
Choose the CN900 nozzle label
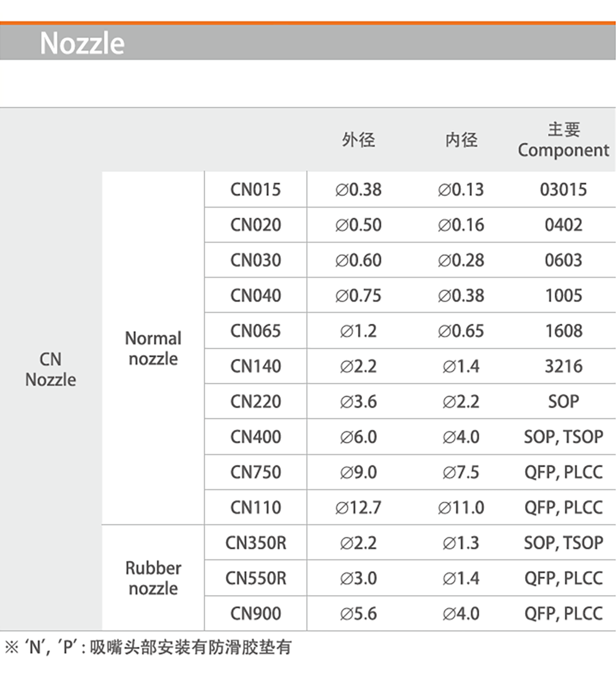256,613
